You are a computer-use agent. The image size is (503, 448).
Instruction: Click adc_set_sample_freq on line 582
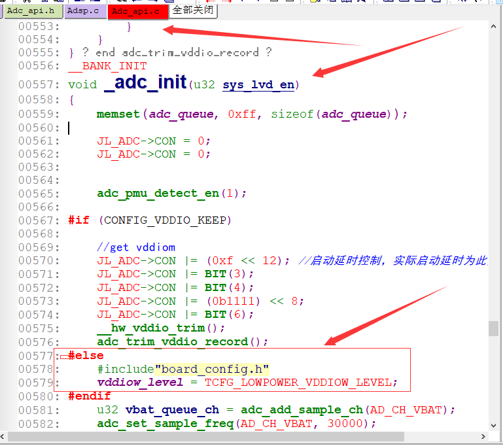[x=165, y=424]
